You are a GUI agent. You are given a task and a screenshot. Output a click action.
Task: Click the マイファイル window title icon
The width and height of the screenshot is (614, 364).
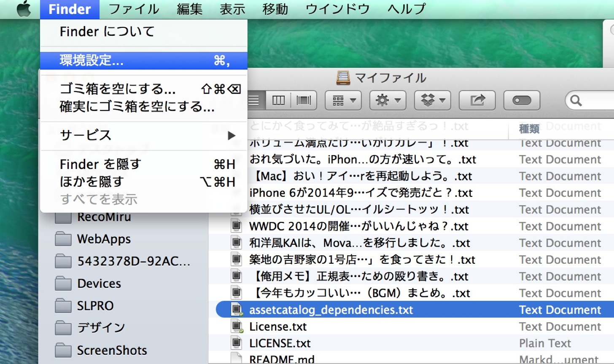point(343,78)
